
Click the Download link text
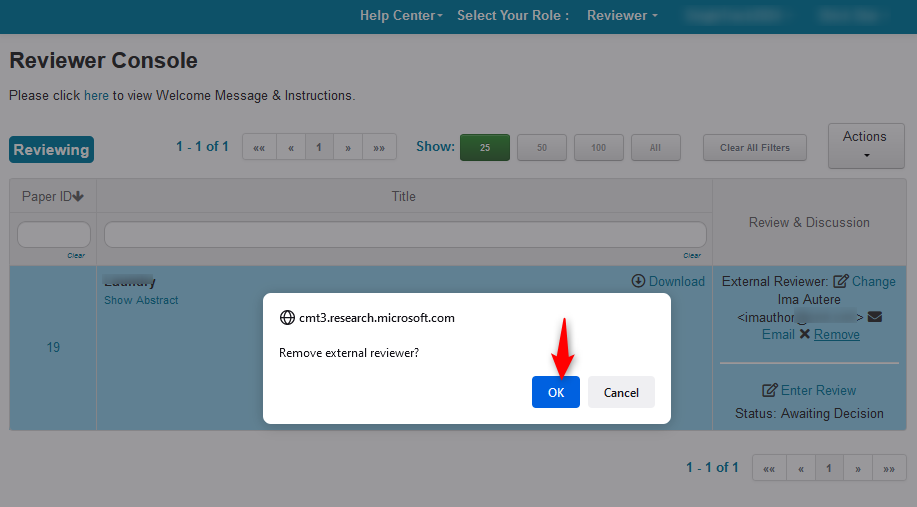point(677,281)
